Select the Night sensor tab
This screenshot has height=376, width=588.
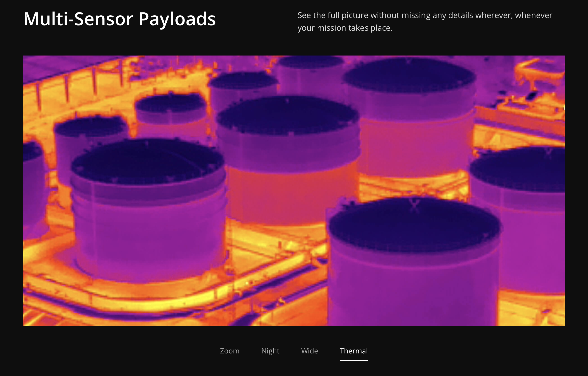pos(270,351)
